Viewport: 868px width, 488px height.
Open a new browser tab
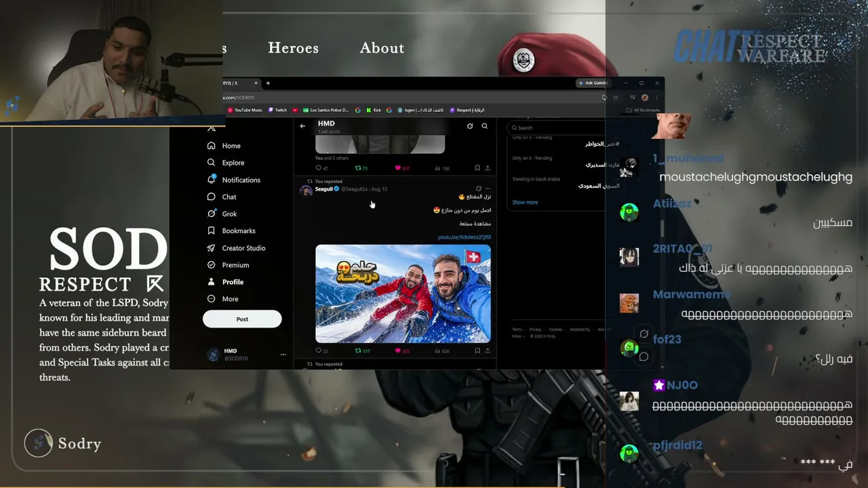pos(268,83)
